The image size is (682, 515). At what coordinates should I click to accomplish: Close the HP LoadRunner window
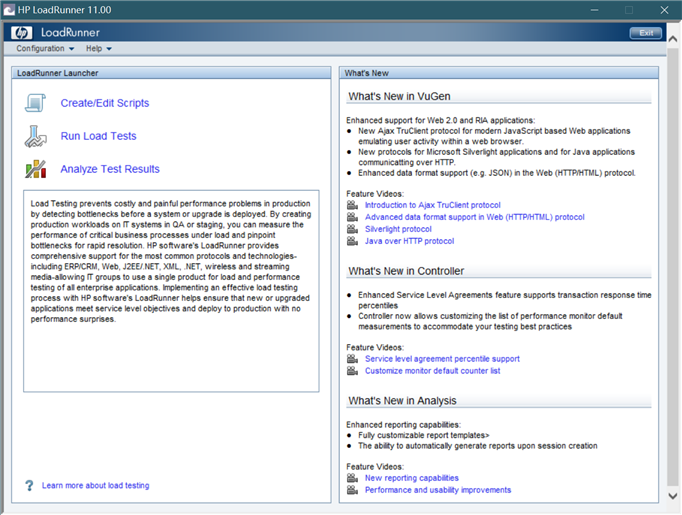664,10
